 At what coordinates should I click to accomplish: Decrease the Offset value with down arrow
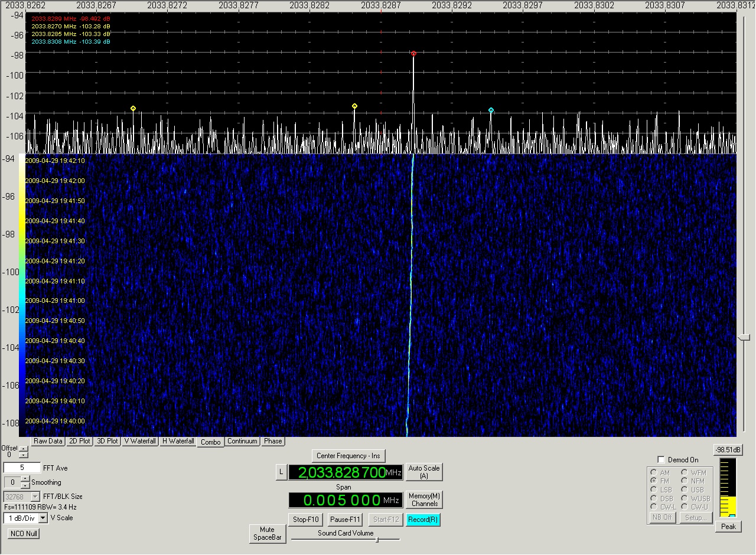pos(23,456)
